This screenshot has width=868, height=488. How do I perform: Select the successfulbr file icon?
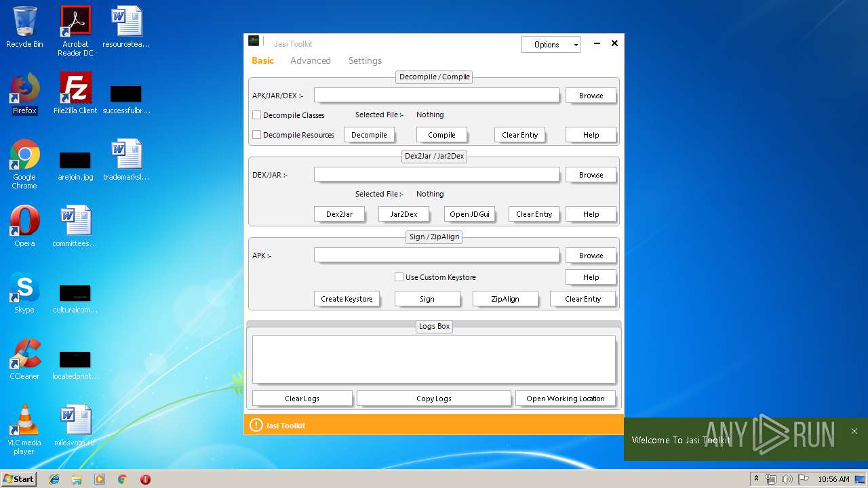point(126,99)
